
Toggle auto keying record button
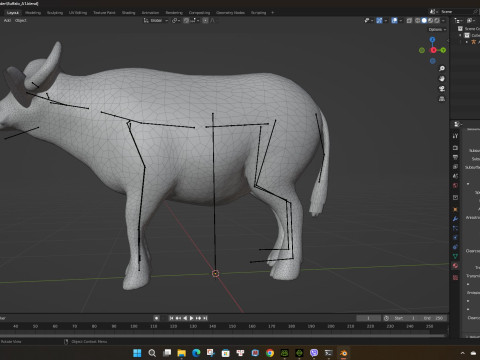(156, 318)
